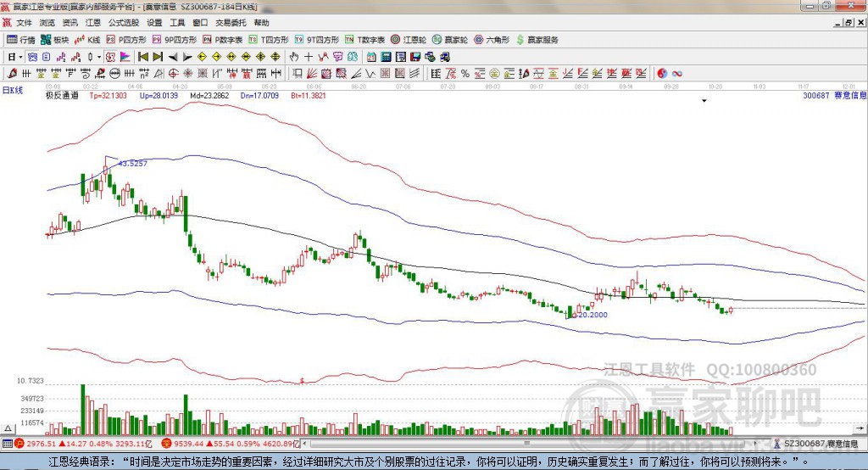Click the black right arrow icon

click(x=187, y=57)
